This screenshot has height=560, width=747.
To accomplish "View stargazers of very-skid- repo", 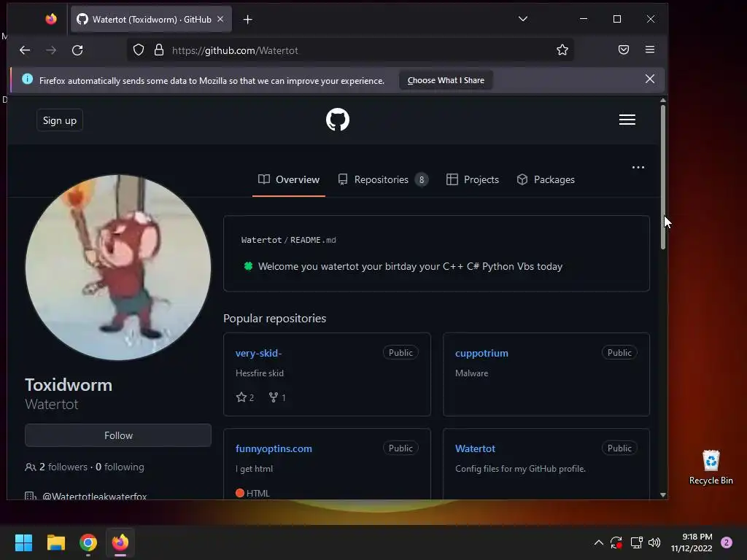I will pyautogui.click(x=245, y=397).
